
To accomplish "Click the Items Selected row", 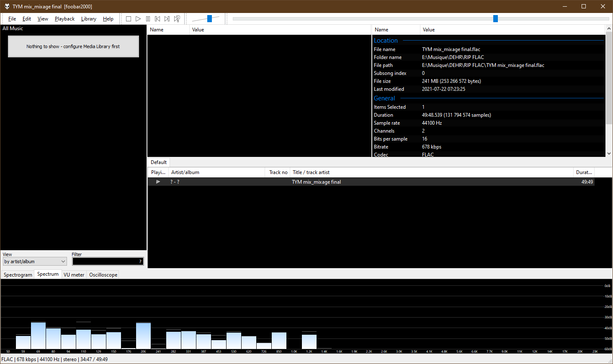I will click(489, 107).
